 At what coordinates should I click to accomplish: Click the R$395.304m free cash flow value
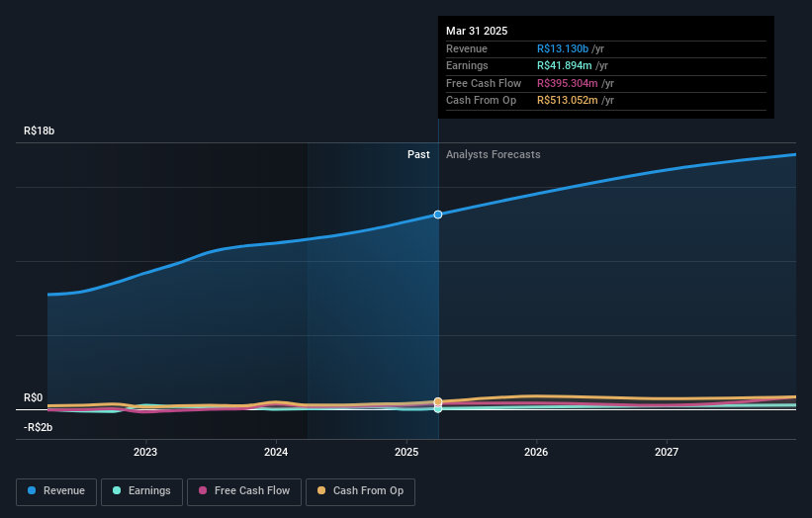(567, 83)
